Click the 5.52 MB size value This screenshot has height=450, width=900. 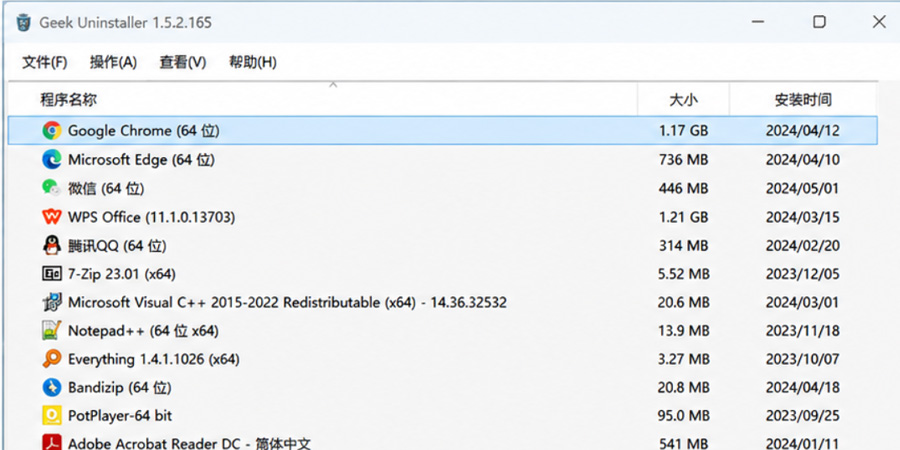(683, 274)
